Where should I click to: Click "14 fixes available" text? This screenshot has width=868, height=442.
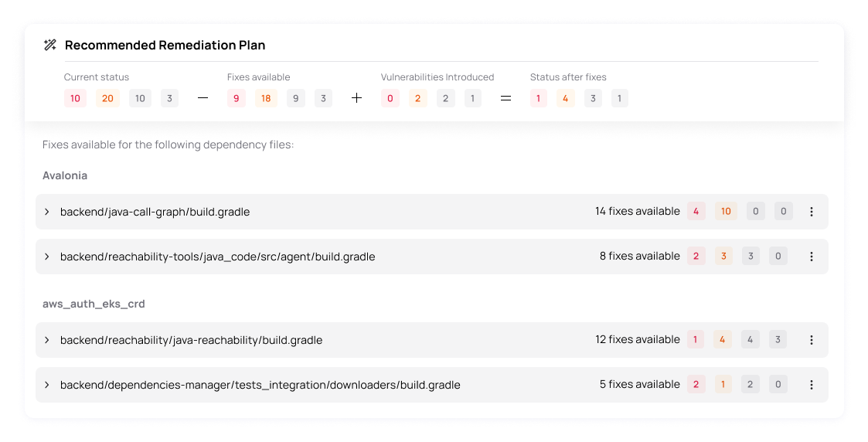637,211
